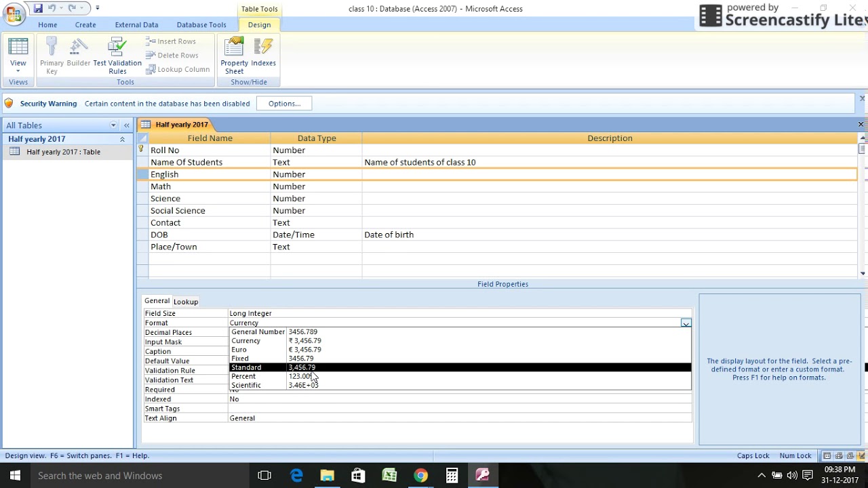Screen dimensions: 868x488
Task: Open the action center notifications icon
Action: coord(808,476)
